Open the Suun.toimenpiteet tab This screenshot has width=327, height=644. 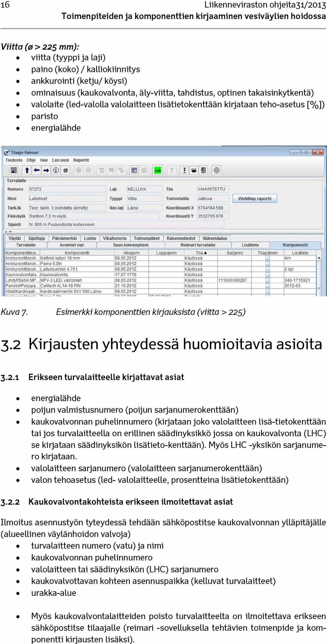[131, 245]
